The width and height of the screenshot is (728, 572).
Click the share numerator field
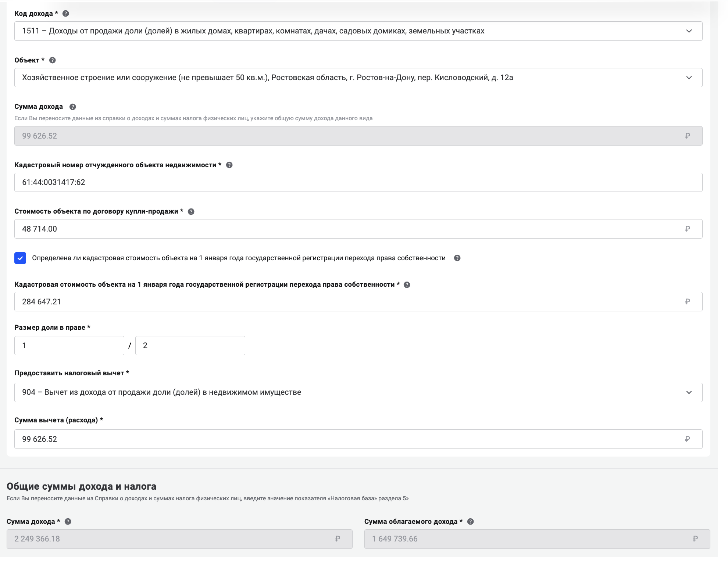click(69, 346)
